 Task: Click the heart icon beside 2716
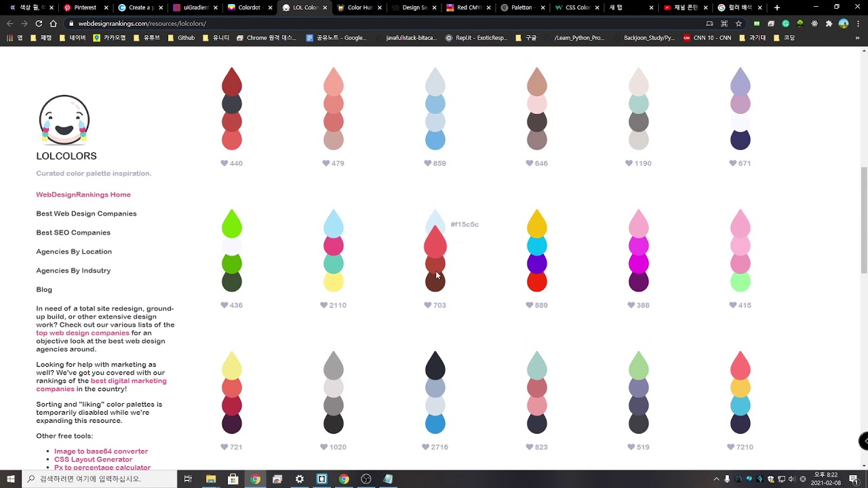[426, 447]
